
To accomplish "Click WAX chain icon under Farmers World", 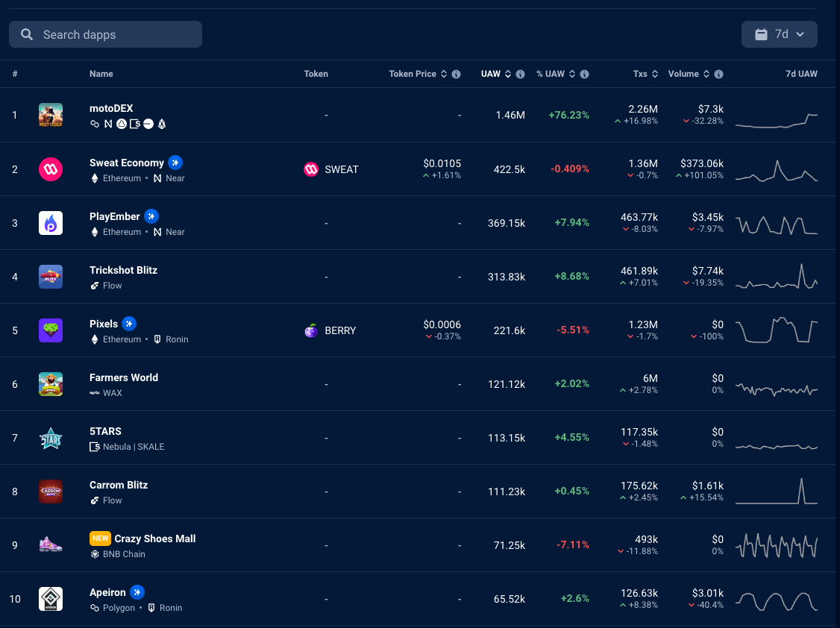I will [x=95, y=393].
